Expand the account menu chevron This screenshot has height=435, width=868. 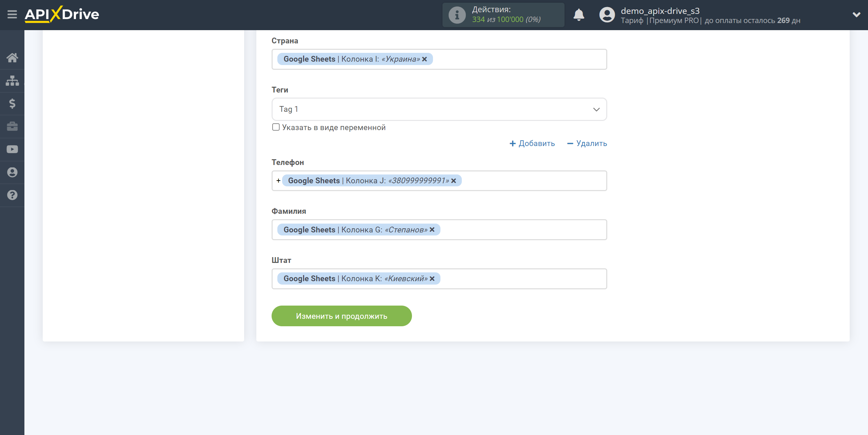pyautogui.click(x=856, y=15)
